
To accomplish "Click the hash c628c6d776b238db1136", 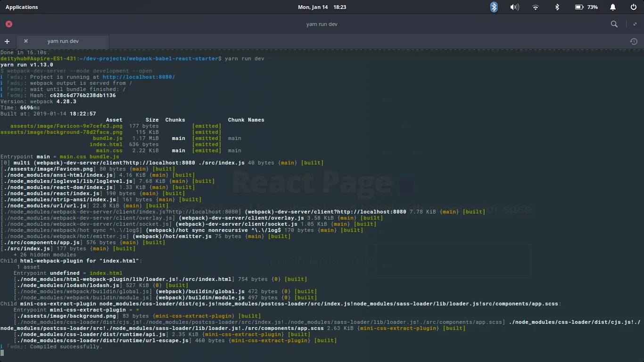I will [83, 95].
